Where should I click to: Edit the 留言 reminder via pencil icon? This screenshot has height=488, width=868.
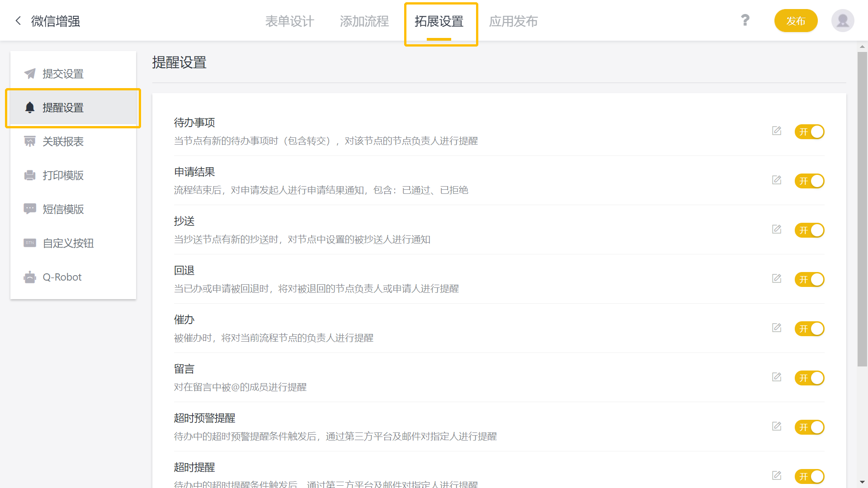pyautogui.click(x=777, y=377)
